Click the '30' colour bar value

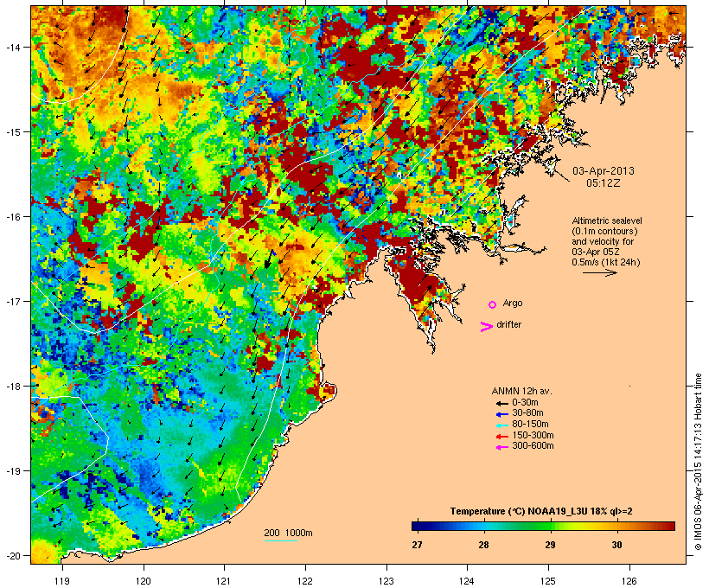616,545
